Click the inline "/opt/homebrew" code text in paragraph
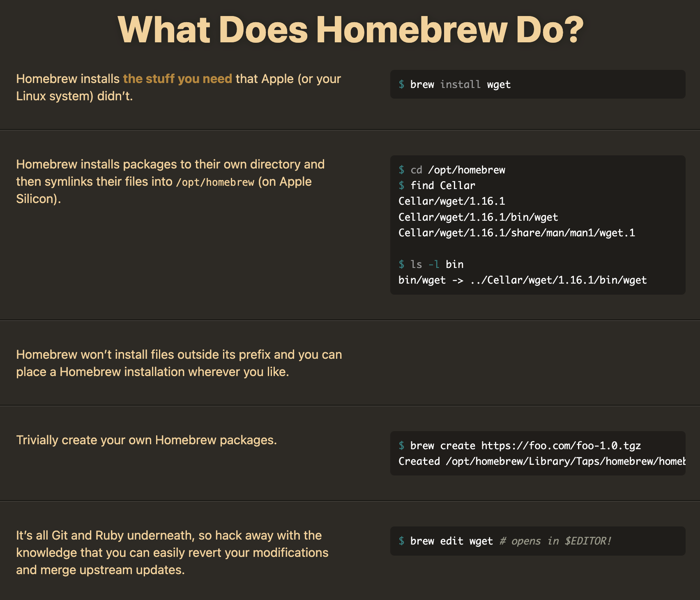Viewport: 700px width, 600px height. click(x=215, y=182)
